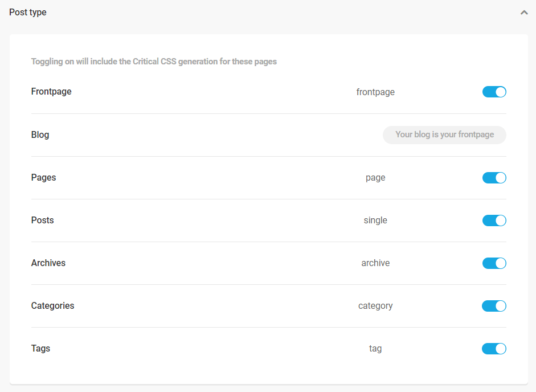Screen dimensions: 536x392
Task: Click the Critical CSS description text
Action: point(154,61)
